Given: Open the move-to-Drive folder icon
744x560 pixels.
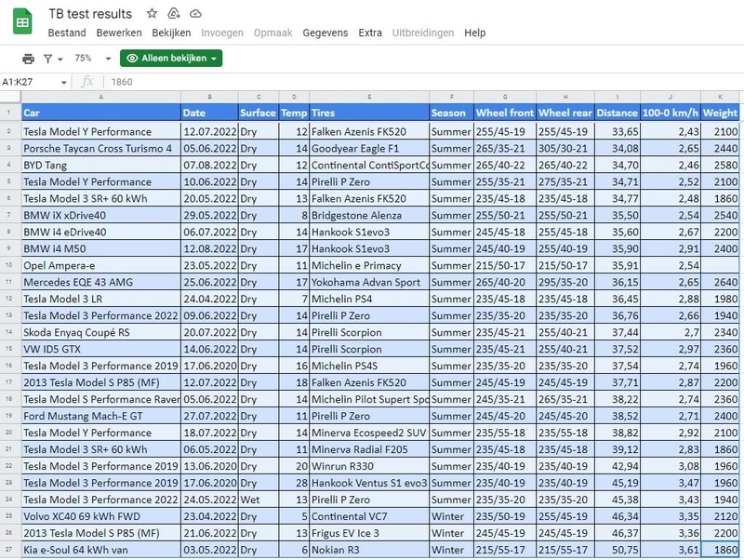Looking at the screenshot, I should (x=174, y=13).
